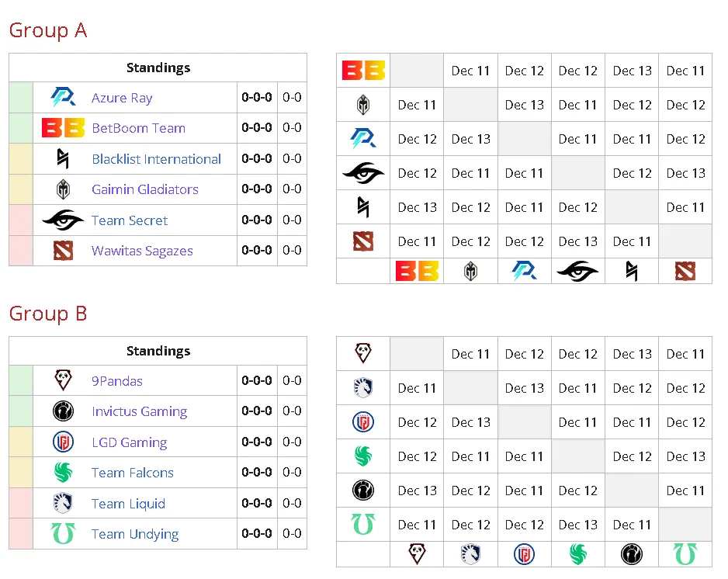The image size is (728, 579).
Task: Open the Invictus Gaming link
Action: (139, 412)
